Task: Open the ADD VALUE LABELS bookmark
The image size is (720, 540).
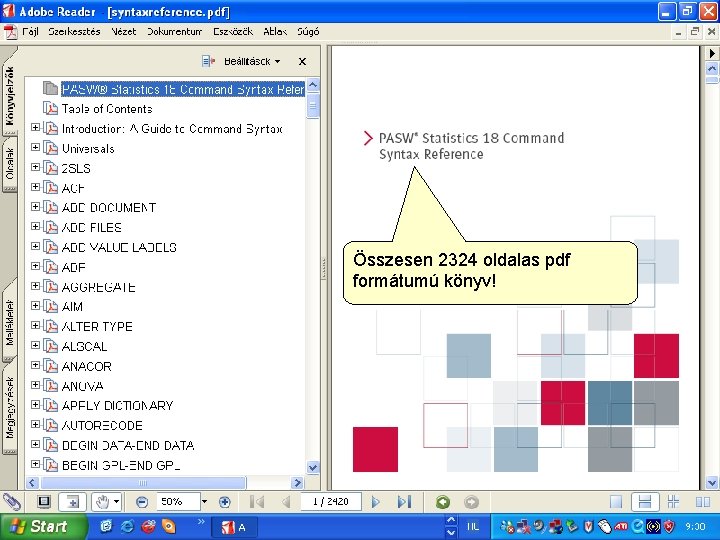Action: [x=119, y=248]
